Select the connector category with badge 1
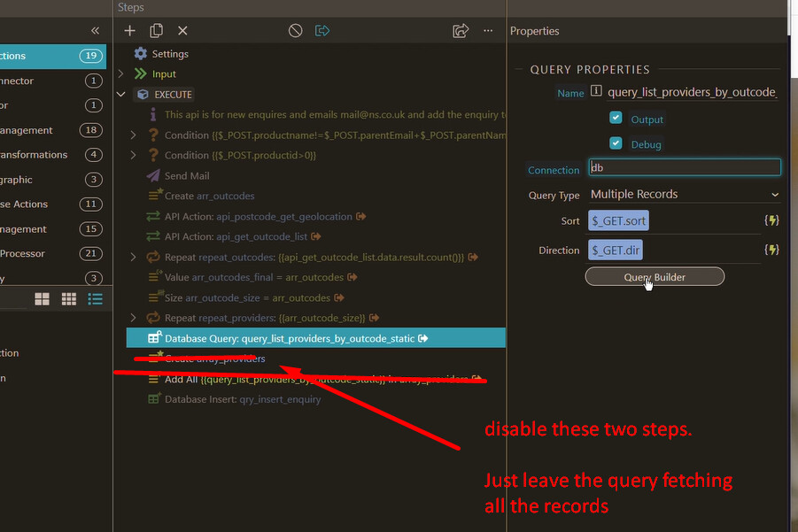The width and height of the screenshot is (798, 532). point(53,81)
